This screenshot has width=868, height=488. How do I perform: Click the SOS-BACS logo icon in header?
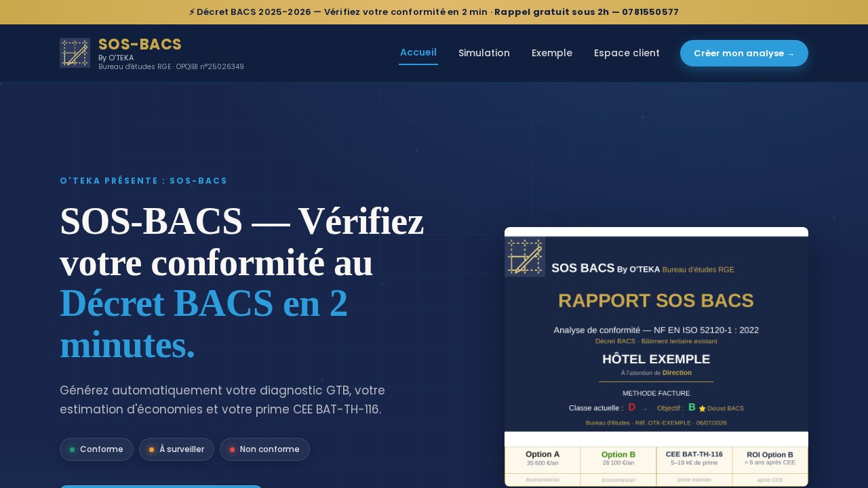pyautogui.click(x=75, y=53)
